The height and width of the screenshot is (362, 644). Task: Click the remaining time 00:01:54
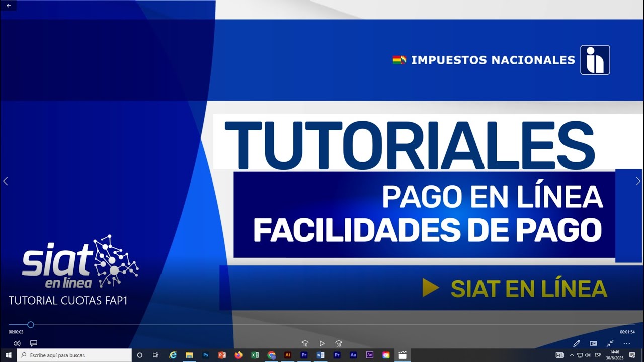[x=627, y=332]
